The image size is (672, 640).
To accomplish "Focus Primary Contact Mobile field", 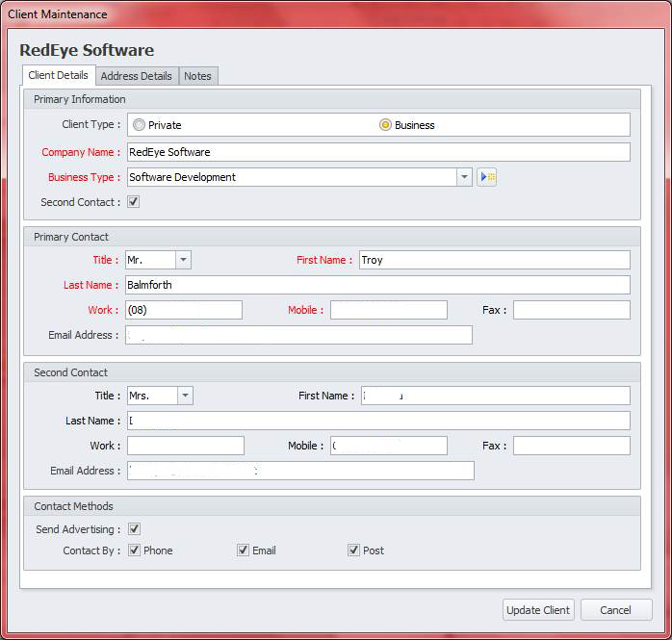I will tap(389, 310).
